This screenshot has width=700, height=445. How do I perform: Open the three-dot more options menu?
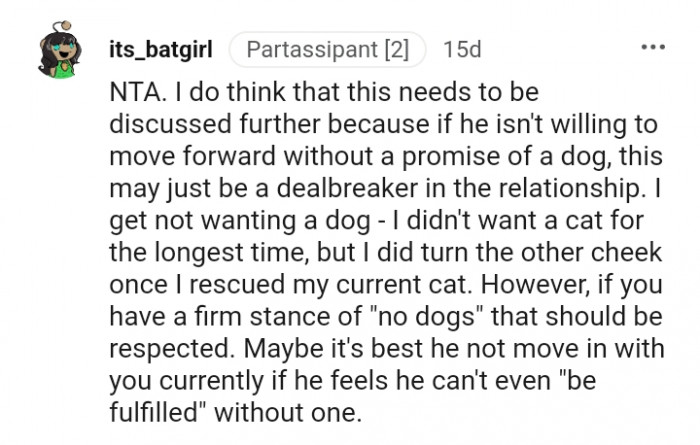[653, 47]
